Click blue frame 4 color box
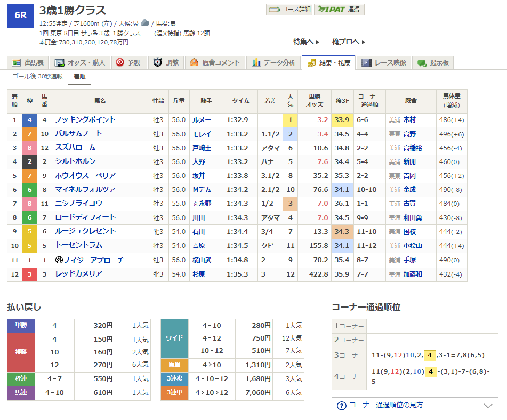Screen dimensions: 507x420 (29, 120)
